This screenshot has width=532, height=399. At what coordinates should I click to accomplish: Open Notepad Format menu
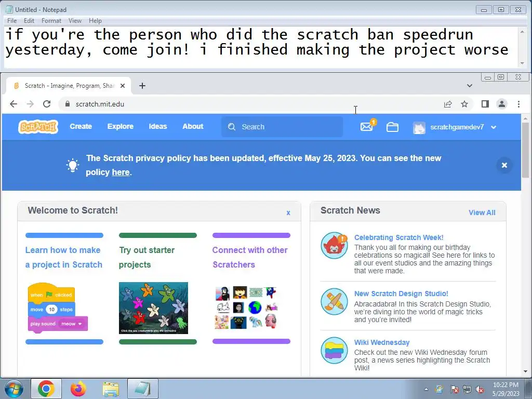(51, 21)
